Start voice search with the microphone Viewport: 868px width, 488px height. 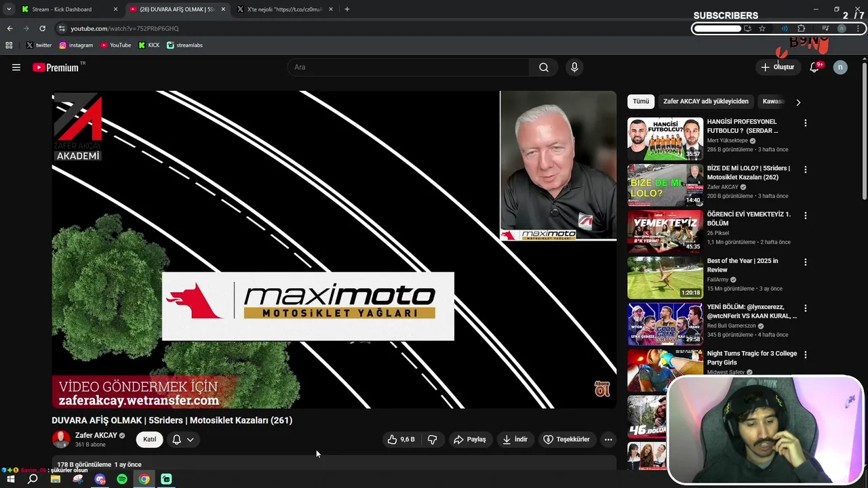coord(574,67)
